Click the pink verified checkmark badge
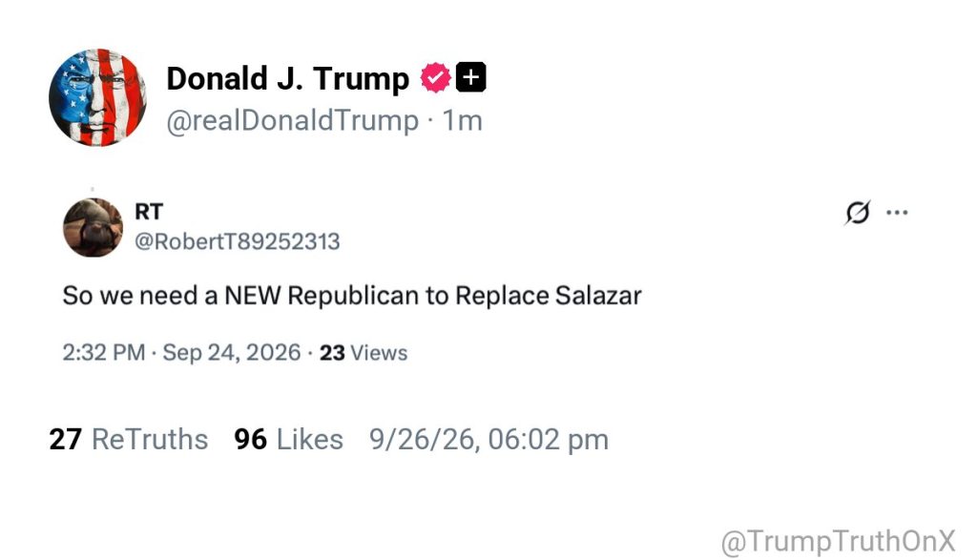This screenshot has height=560, width=977. tap(435, 78)
